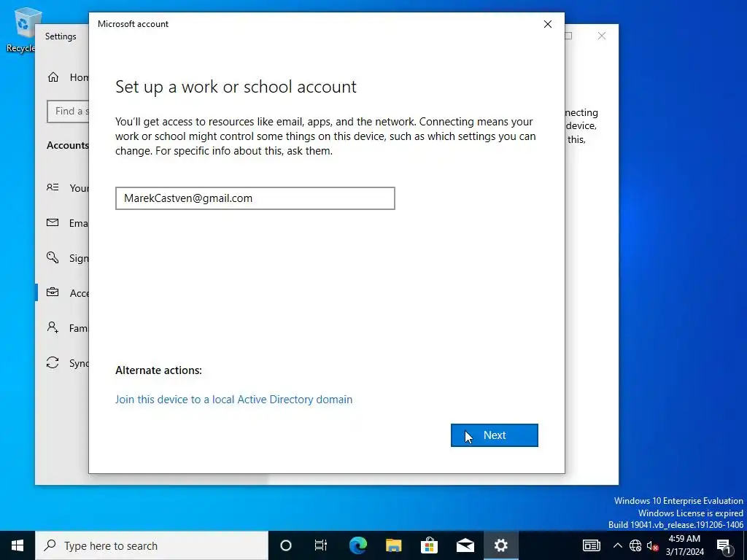Show hidden system tray icons
747x560 pixels.
[x=617, y=545]
